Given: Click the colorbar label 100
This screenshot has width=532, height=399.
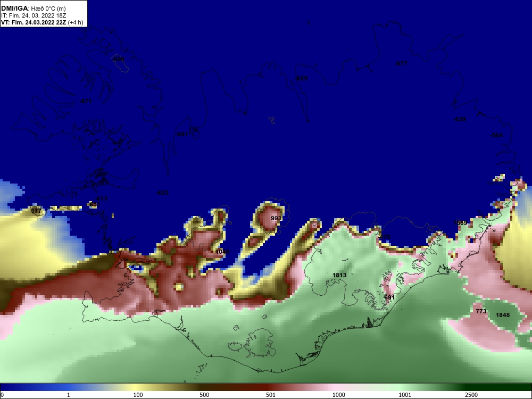Looking at the screenshot, I should (x=138, y=395).
